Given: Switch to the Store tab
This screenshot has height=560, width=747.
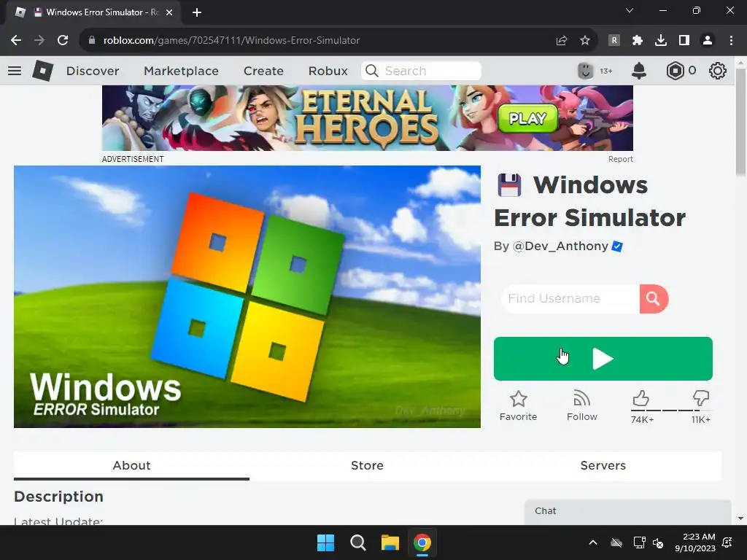Looking at the screenshot, I should [x=368, y=466].
